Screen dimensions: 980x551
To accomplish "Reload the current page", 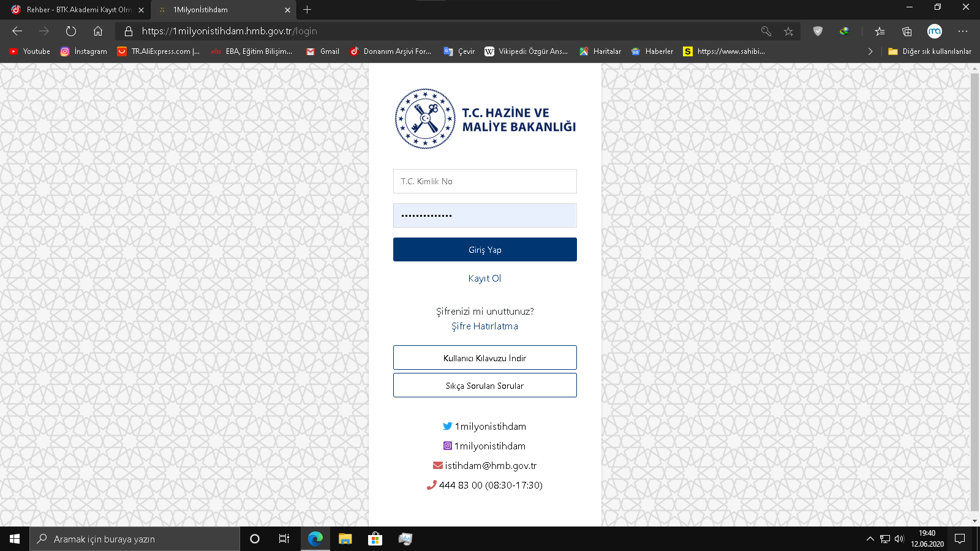I will tap(71, 31).
